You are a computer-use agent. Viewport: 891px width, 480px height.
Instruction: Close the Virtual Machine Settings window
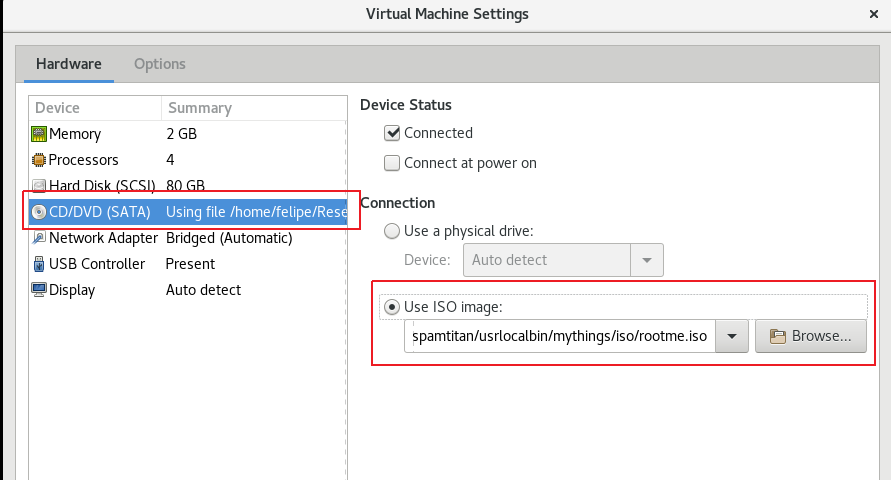coord(874,14)
